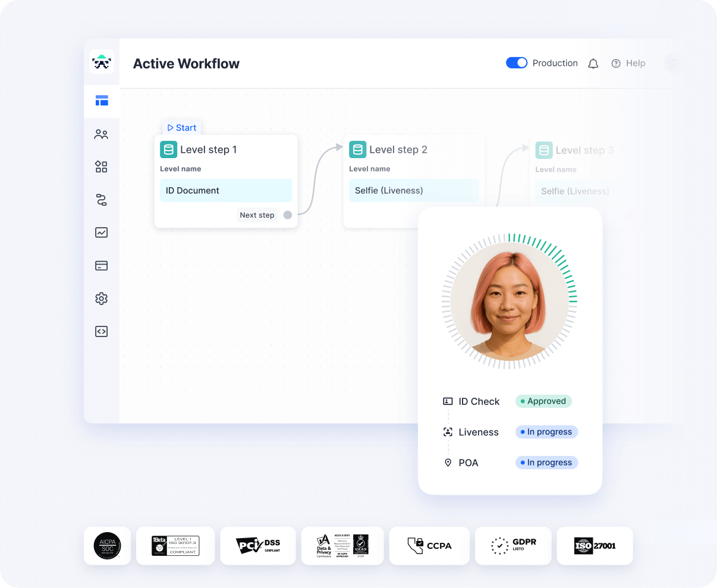Click the selfie portrait photo
This screenshot has height=588, width=717.
pos(510,301)
